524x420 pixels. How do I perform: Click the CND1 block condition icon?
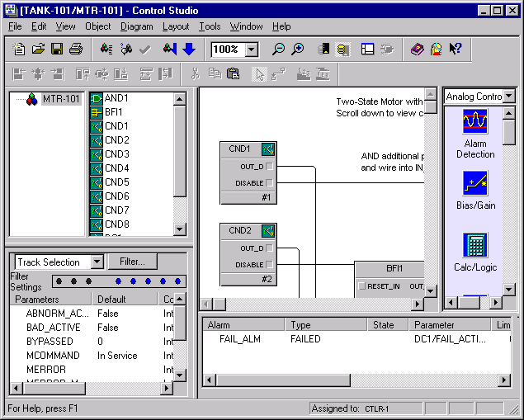tap(268, 149)
